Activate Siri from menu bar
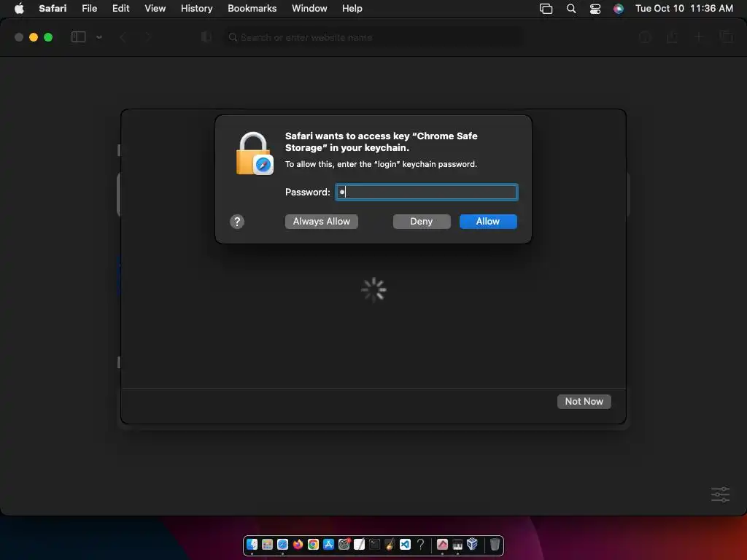The height and width of the screenshot is (560, 747). (619, 8)
